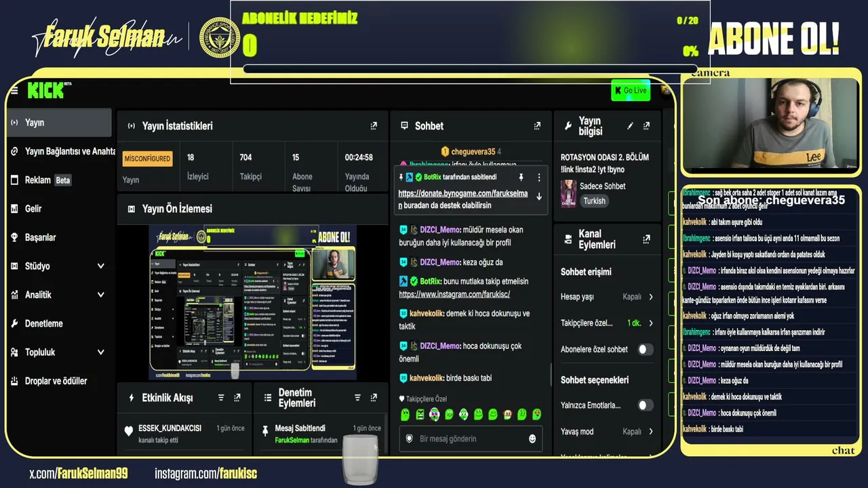
Task: Open the pinned message three-dot menu
Action: tap(539, 178)
